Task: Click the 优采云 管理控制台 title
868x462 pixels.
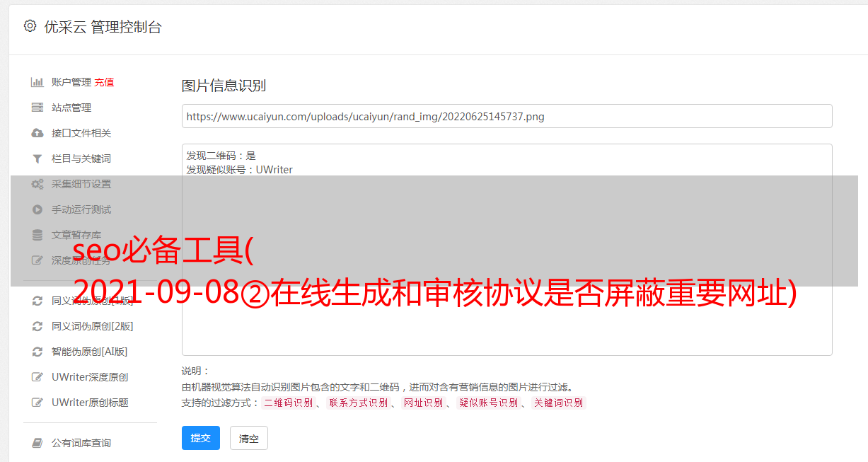Action: click(103, 27)
